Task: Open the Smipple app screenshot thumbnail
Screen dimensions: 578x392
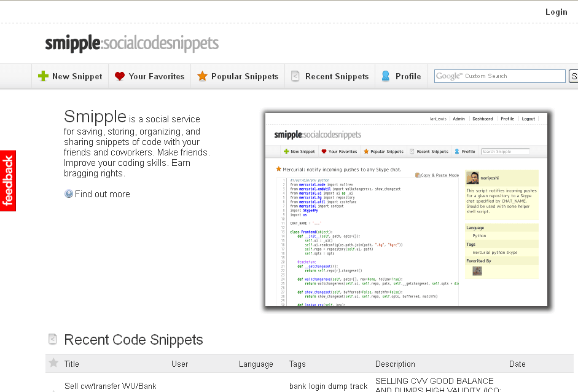Action: click(x=406, y=210)
